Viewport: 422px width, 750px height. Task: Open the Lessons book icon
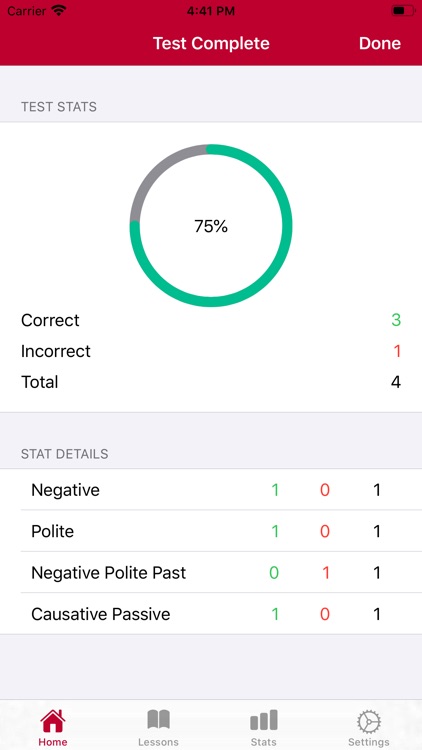pos(158,720)
